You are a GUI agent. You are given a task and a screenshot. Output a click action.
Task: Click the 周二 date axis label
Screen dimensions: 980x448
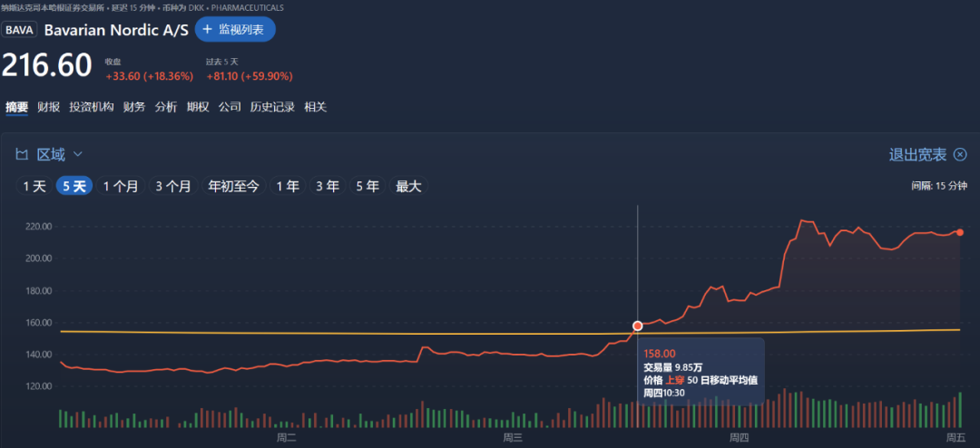click(x=286, y=437)
